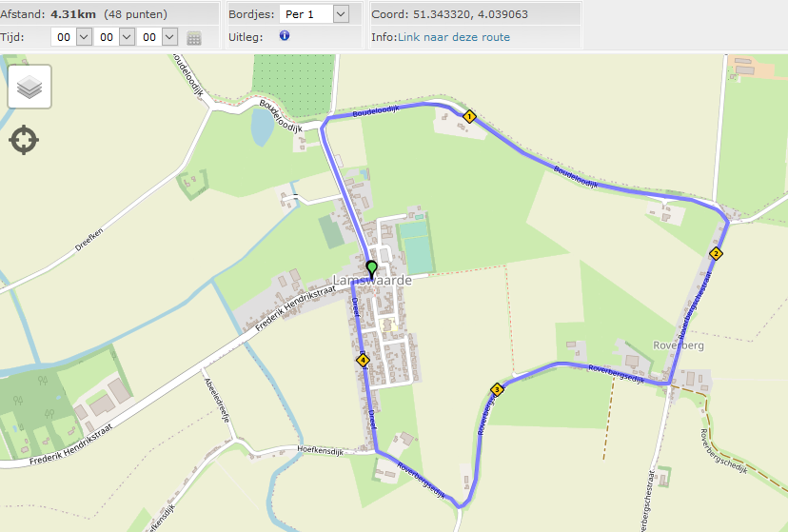Click the locate-me crosshair icon

click(24, 140)
